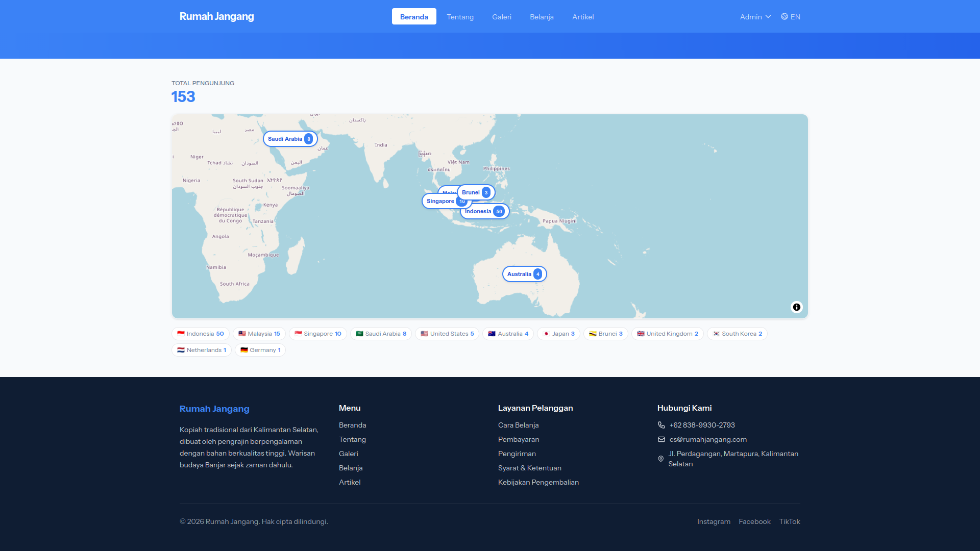980x551 pixels.
Task: Open Kebijakan Pengembalian footer link
Action: click(x=538, y=482)
